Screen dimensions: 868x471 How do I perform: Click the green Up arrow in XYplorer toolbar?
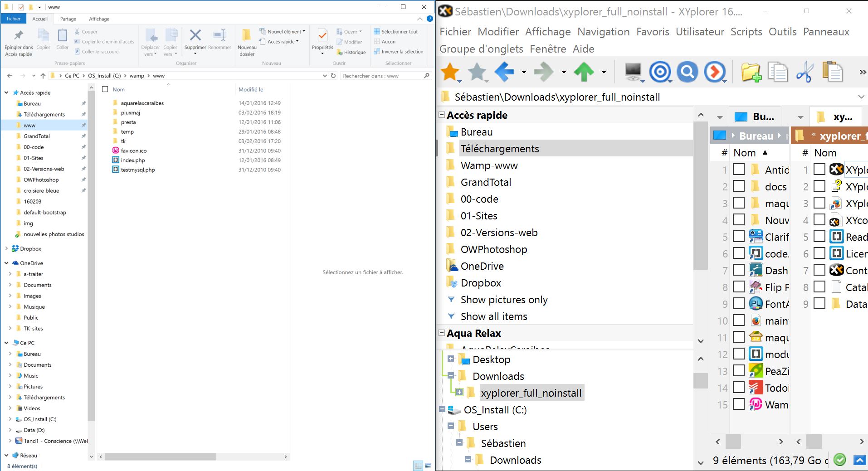(x=584, y=72)
